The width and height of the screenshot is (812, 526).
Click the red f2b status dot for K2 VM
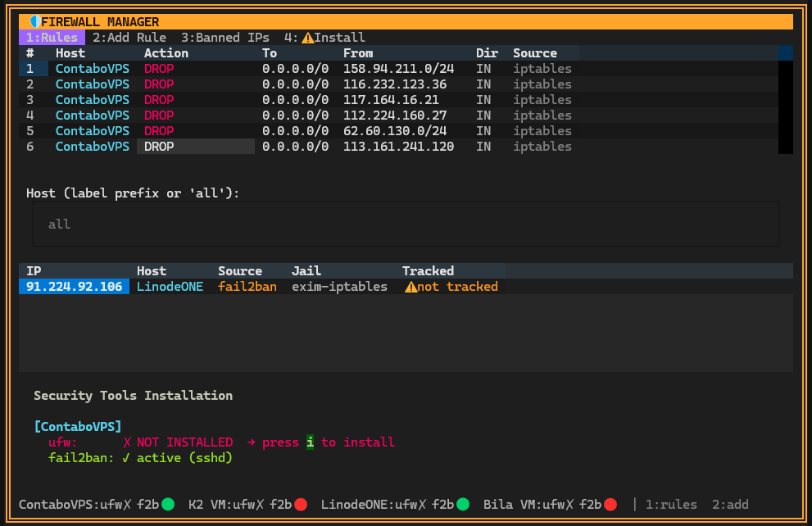[301, 505]
